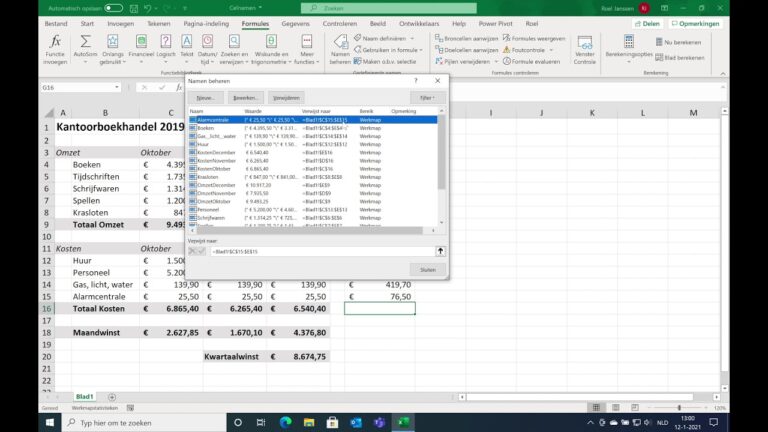The image size is (768, 432).
Task: Open the Invoegen ribbon tab
Action: pos(120,24)
